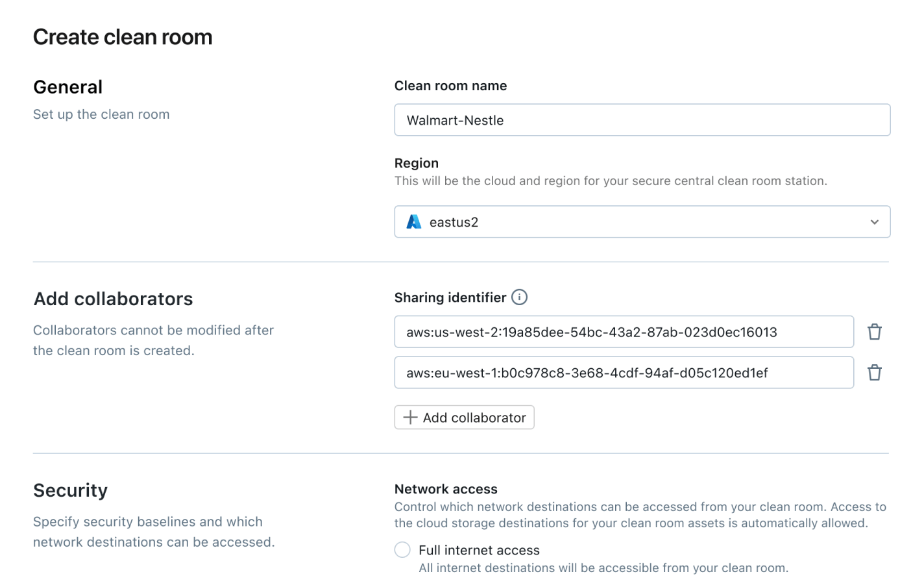Click the "Full internet access" option label
Image resolution: width=924 pixels, height=587 pixels.
coord(479,550)
